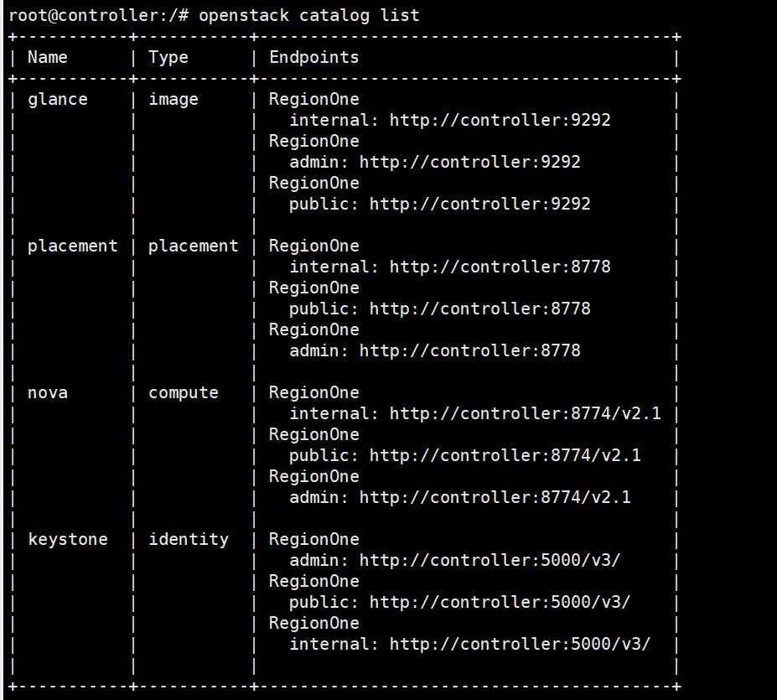The height and width of the screenshot is (700, 777).
Task: Click the compute type cell
Action: tap(184, 392)
